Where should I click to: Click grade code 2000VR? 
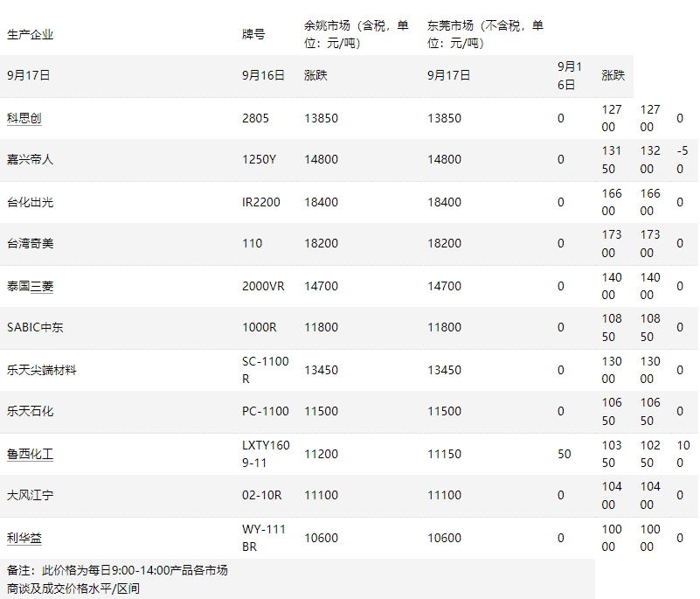click(x=263, y=286)
